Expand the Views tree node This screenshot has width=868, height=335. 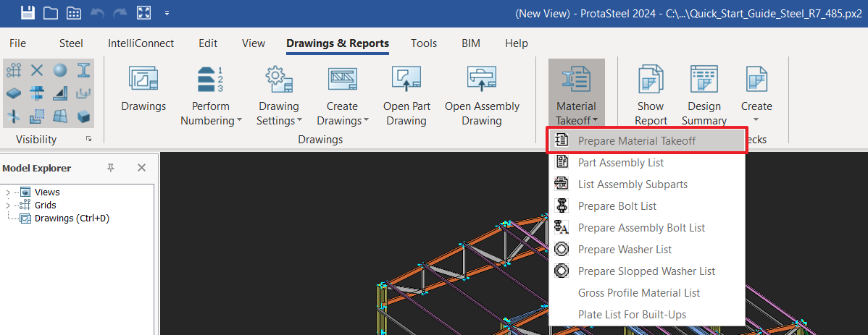tap(8, 192)
